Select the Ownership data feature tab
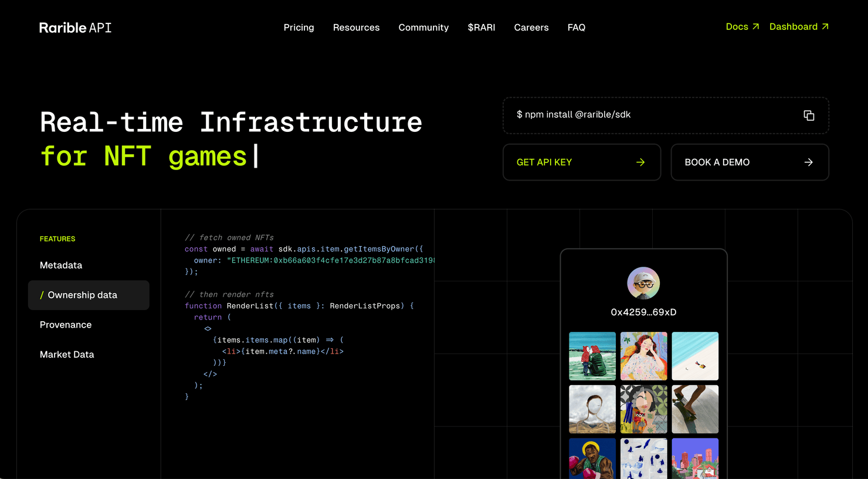 [89, 295]
